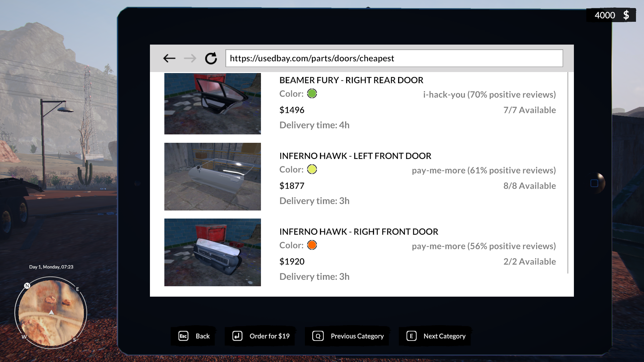Image resolution: width=644 pixels, height=362 pixels.
Task: Go to Next Category
Action: tap(444, 336)
